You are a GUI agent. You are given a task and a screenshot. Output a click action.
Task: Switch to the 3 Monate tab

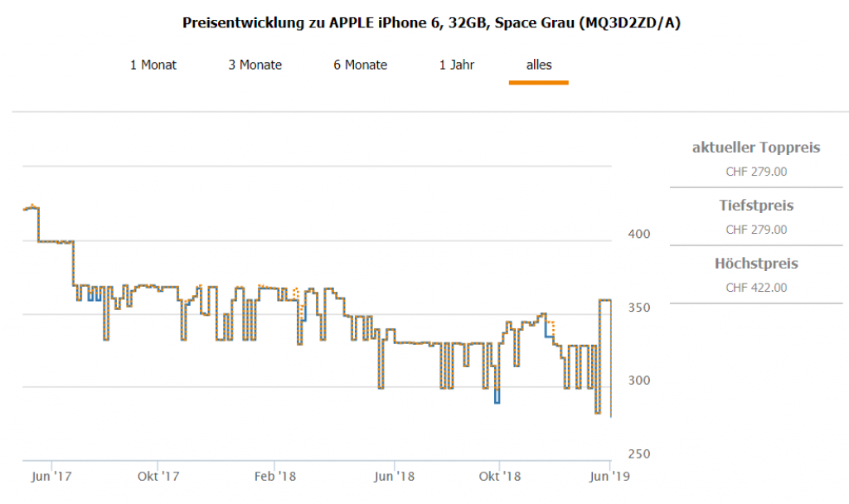255,65
